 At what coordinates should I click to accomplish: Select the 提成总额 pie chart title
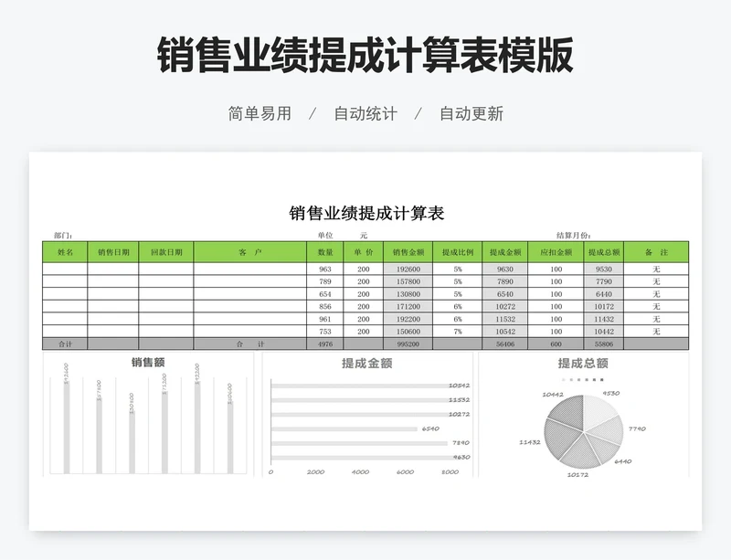[x=583, y=364]
